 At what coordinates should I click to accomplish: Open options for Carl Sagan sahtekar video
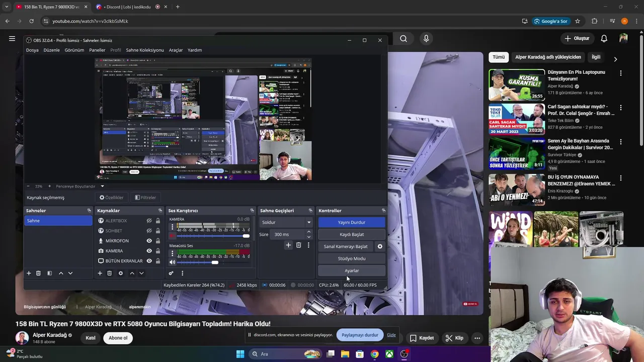point(620,108)
